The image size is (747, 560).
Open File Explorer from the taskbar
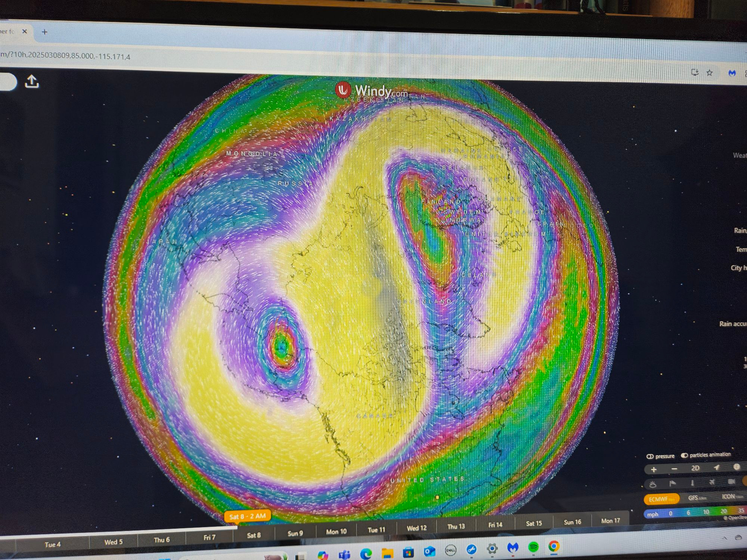click(x=387, y=553)
